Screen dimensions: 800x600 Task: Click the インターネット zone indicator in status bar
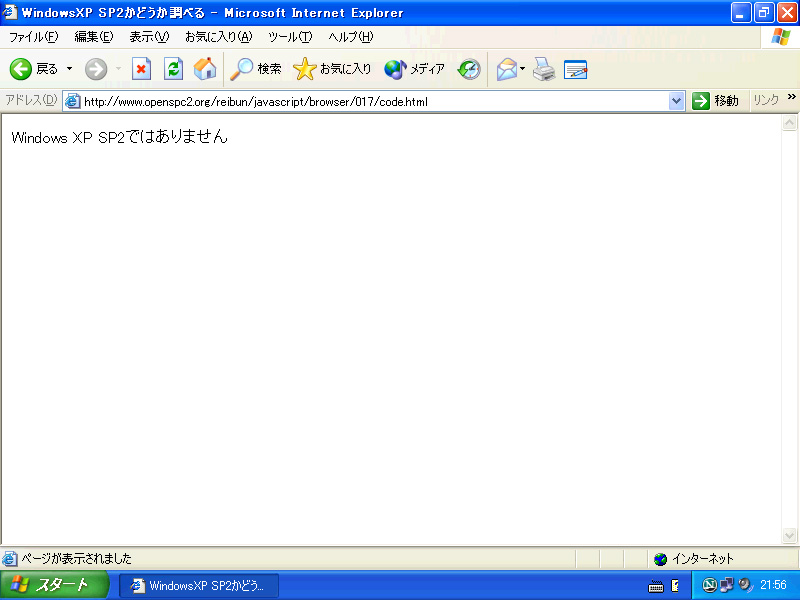click(693, 559)
